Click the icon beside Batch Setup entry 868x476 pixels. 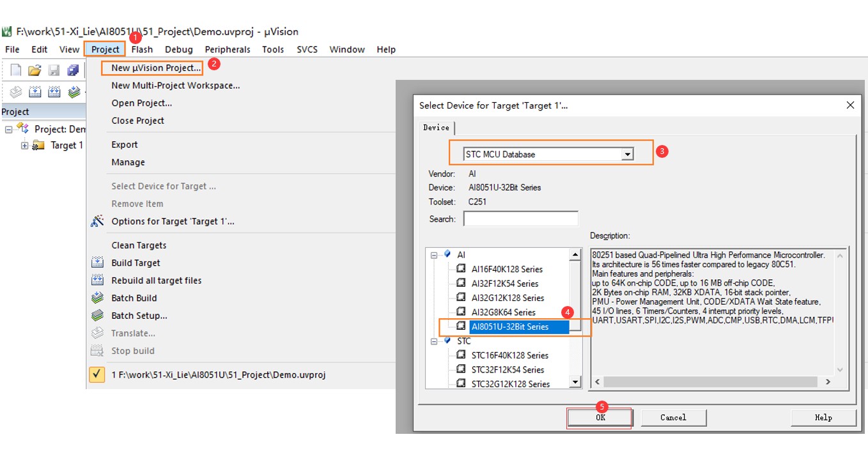click(x=97, y=315)
